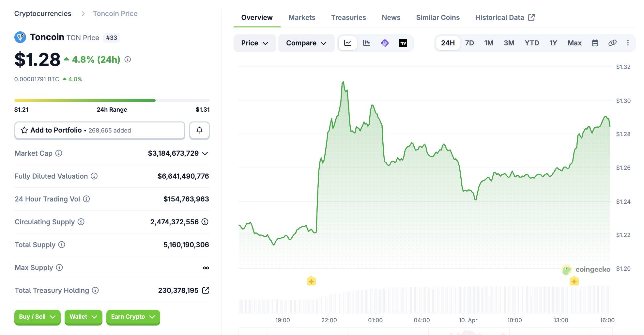The width and height of the screenshot is (644, 335).
Task: Switch to line chart view icon
Action: 347,43
